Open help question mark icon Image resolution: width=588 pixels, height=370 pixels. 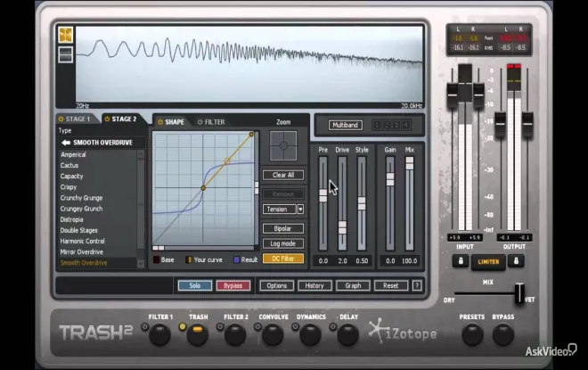417,286
